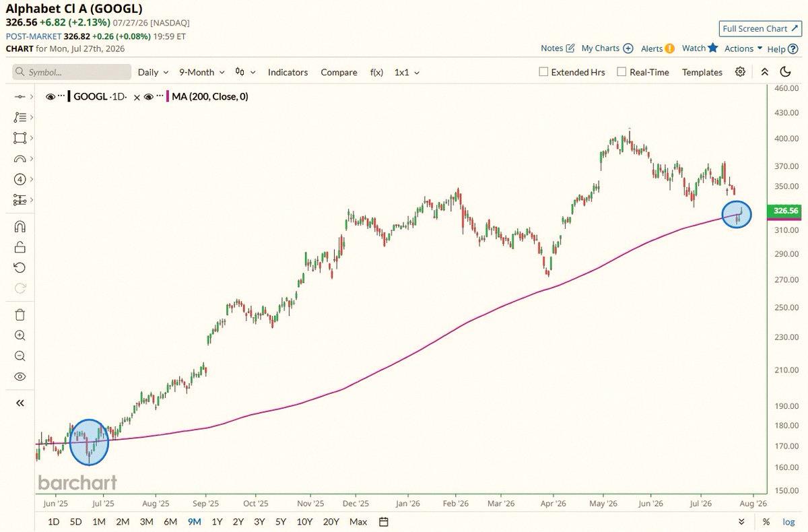808x532 pixels.
Task: Open the Indicators menu
Action: (x=288, y=72)
